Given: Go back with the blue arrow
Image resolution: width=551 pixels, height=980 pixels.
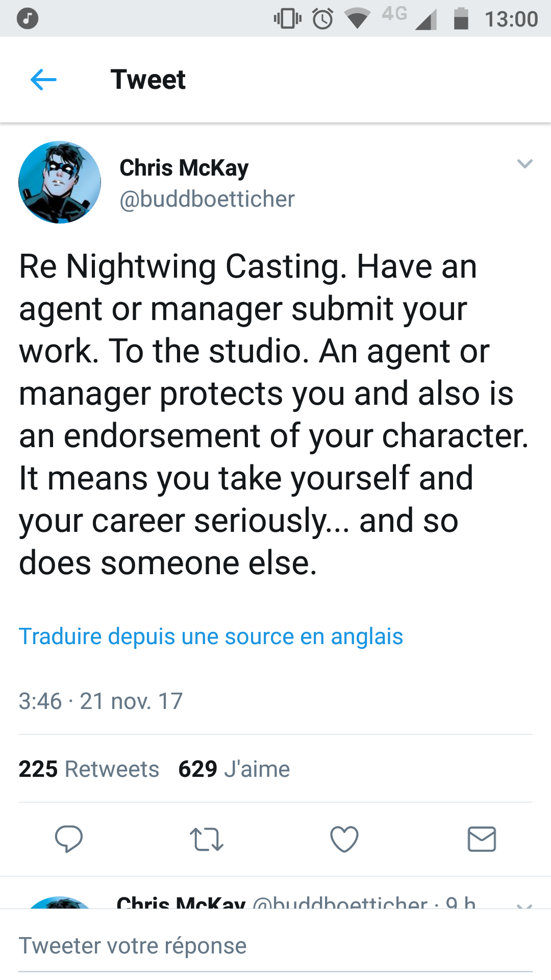Looking at the screenshot, I should [x=43, y=80].
